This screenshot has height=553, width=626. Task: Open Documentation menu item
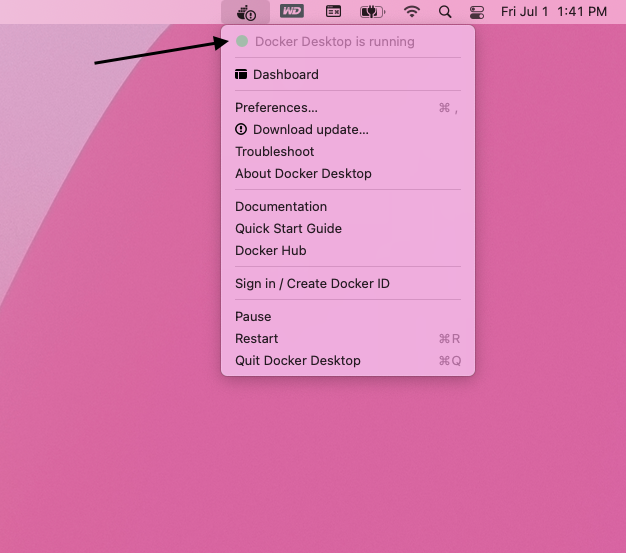tap(348, 206)
